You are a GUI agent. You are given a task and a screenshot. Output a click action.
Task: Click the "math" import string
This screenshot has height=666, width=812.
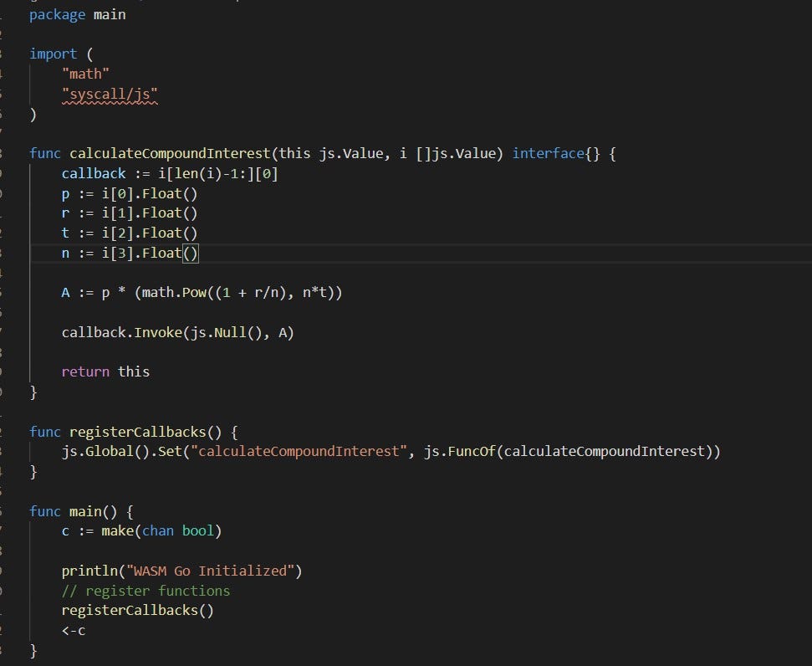pyautogui.click(x=85, y=74)
